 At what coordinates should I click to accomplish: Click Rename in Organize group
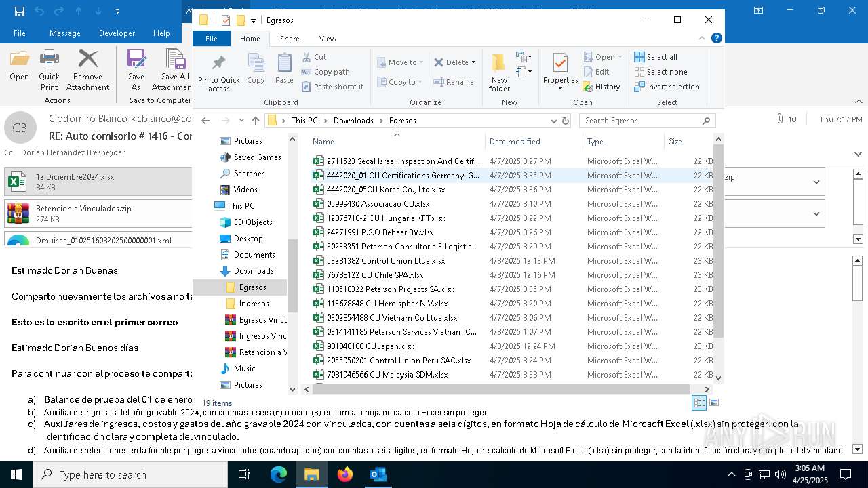(x=454, y=82)
